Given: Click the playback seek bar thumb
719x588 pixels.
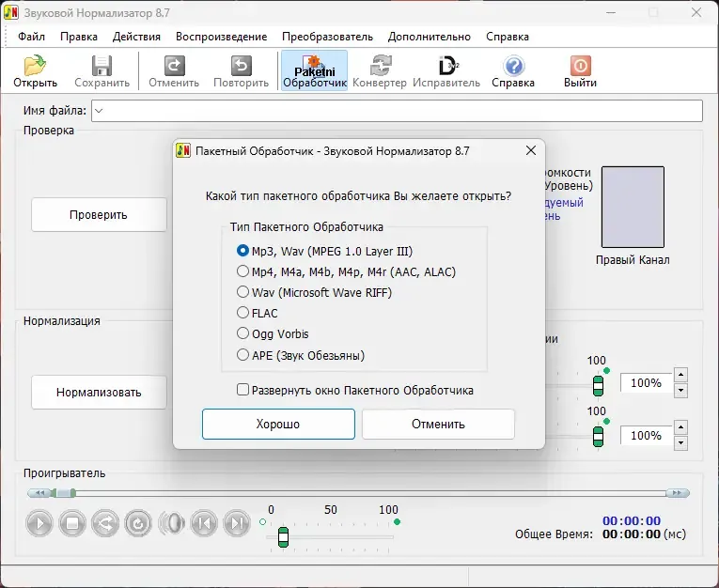Looking at the screenshot, I should [63, 493].
